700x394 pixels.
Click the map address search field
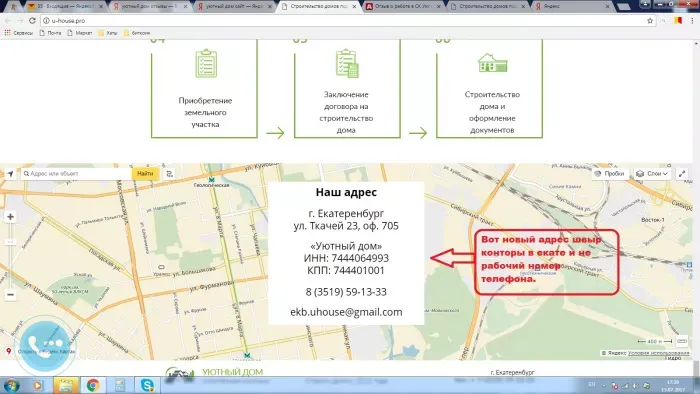[76, 174]
